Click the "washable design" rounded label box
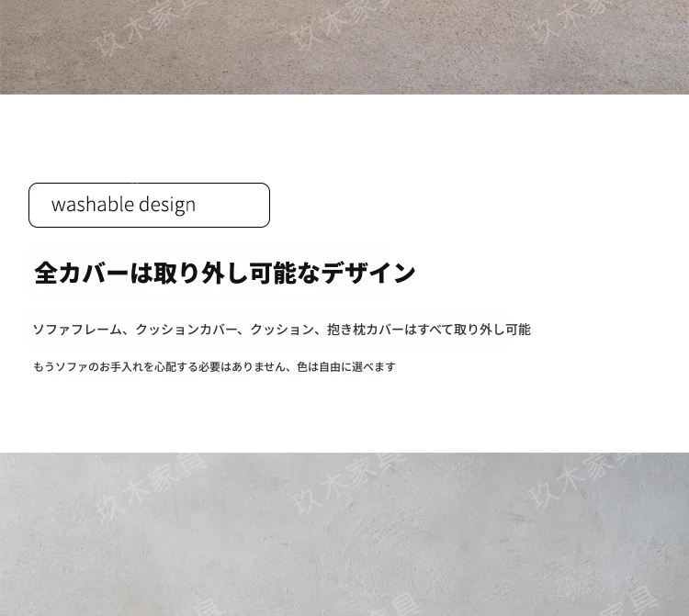689x616 pixels. tap(149, 205)
